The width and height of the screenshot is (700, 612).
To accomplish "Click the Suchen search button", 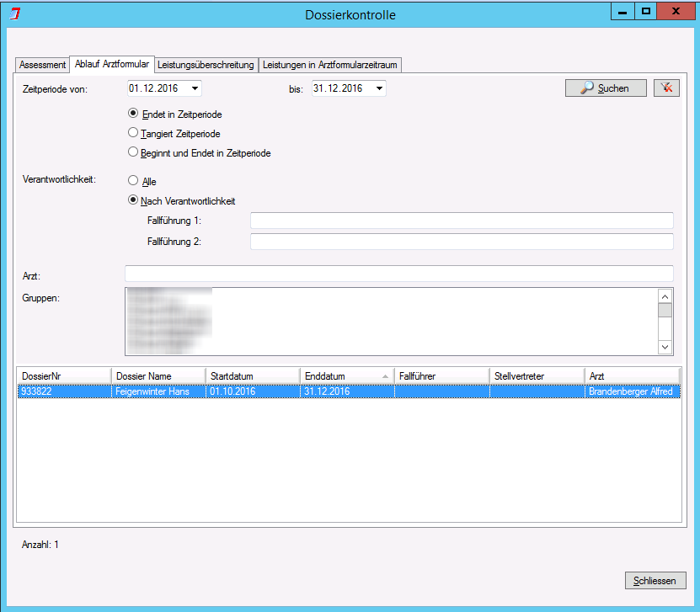I will (606, 88).
